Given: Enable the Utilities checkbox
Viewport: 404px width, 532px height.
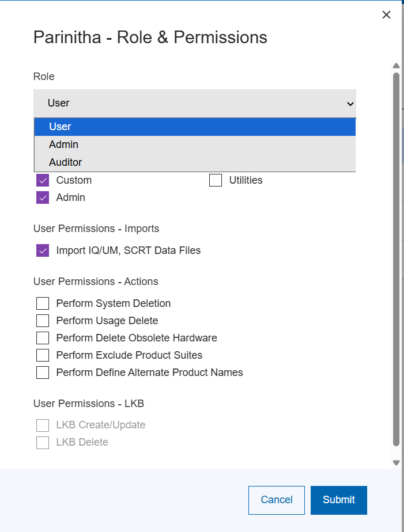Looking at the screenshot, I should [216, 180].
